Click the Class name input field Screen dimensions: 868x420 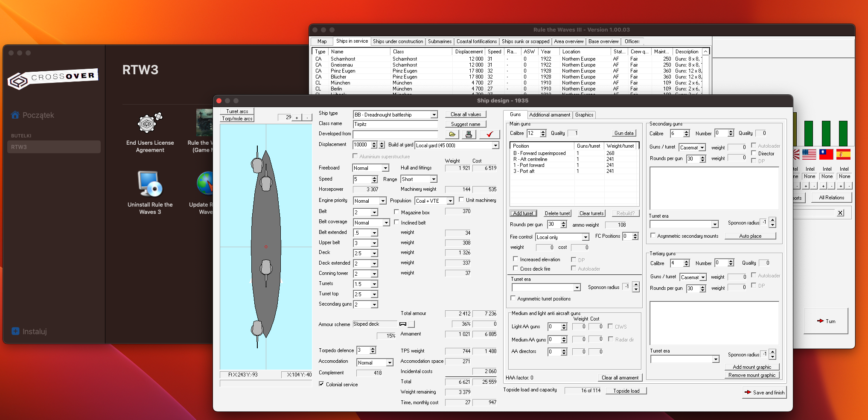(396, 124)
